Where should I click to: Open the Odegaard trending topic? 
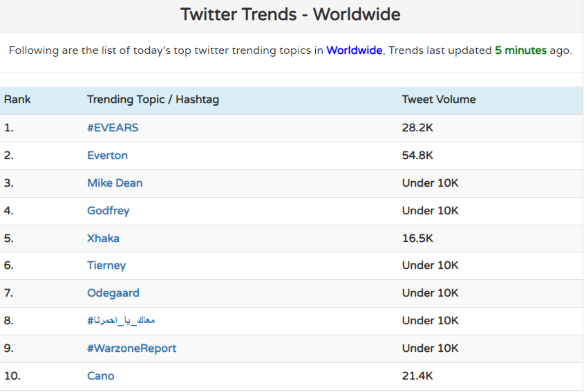113,293
